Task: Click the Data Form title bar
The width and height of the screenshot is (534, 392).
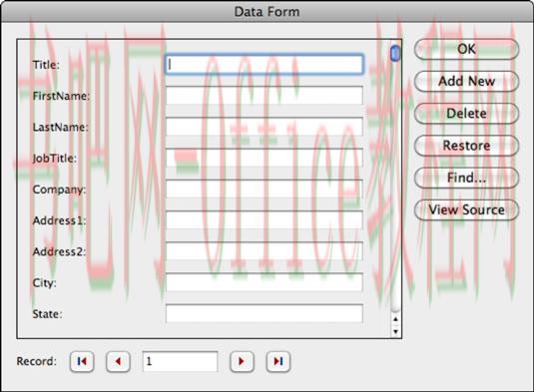Action: (267, 12)
